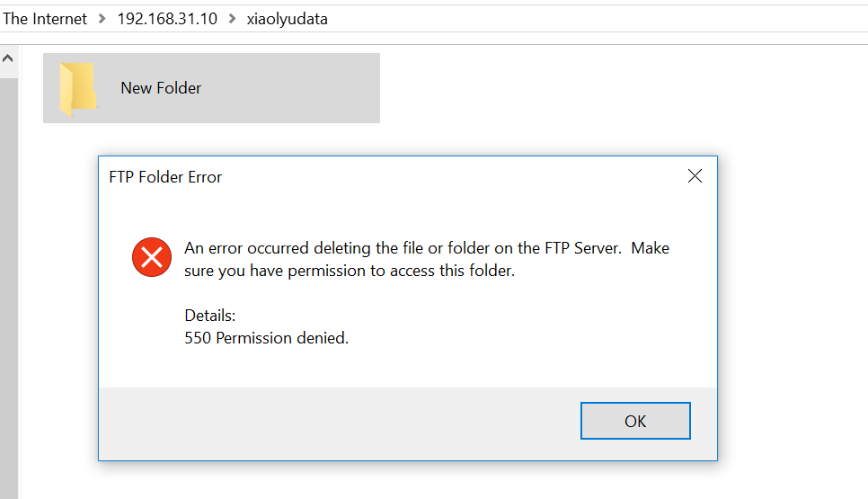Select the New Folder yellow folder icon
Screen dimensions: 868x499
point(78,89)
